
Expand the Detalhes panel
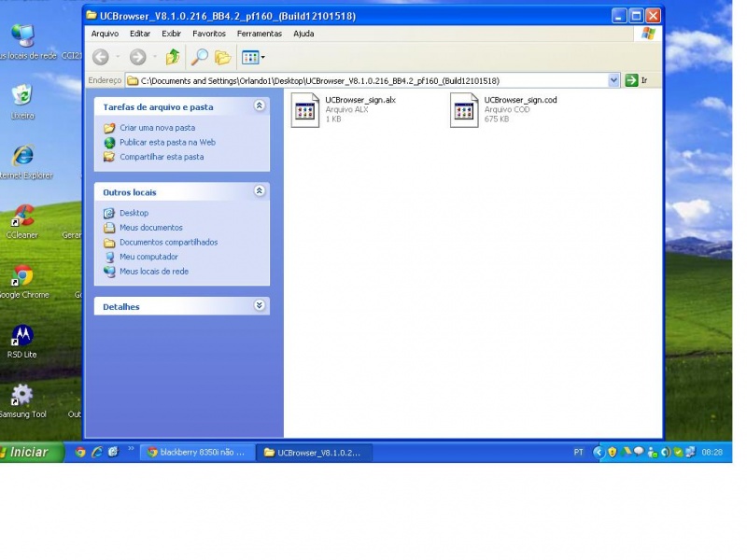260,305
